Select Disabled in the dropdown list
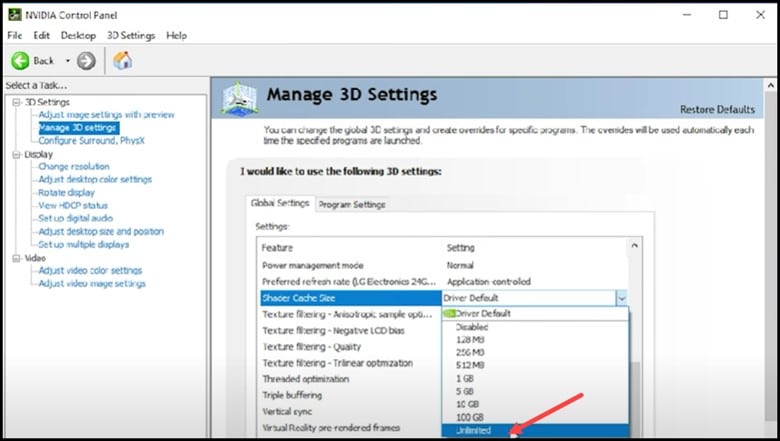780x441 pixels. click(x=473, y=326)
